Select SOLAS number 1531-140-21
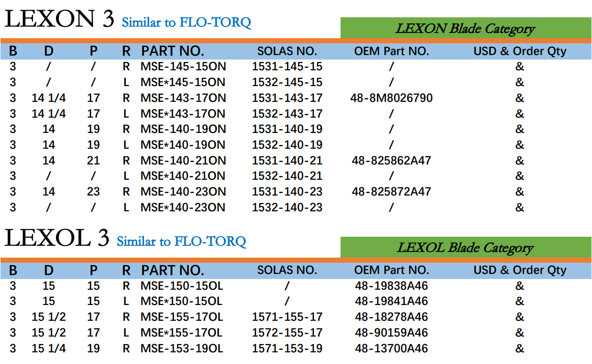 [x=287, y=161]
